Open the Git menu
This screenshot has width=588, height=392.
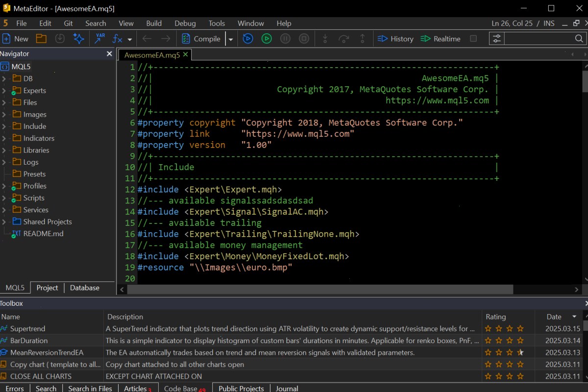click(x=69, y=23)
